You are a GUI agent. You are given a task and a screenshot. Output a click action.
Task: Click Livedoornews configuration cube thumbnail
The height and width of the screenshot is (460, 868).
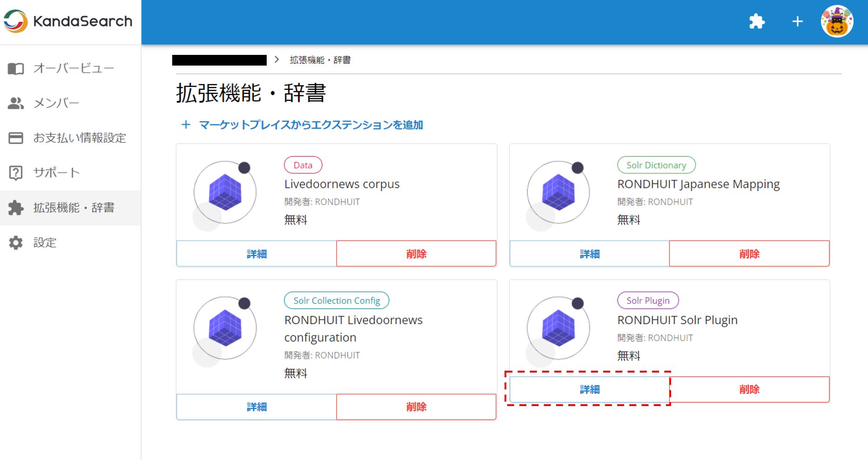pos(225,328)
